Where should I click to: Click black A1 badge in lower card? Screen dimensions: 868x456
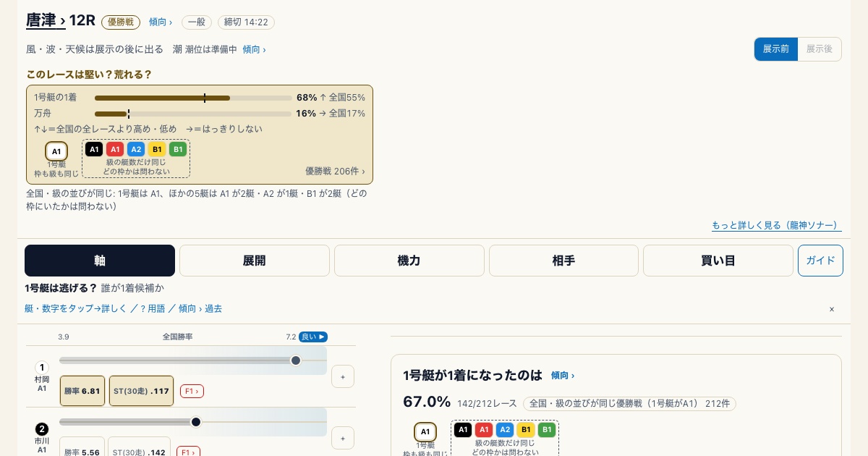463,430
